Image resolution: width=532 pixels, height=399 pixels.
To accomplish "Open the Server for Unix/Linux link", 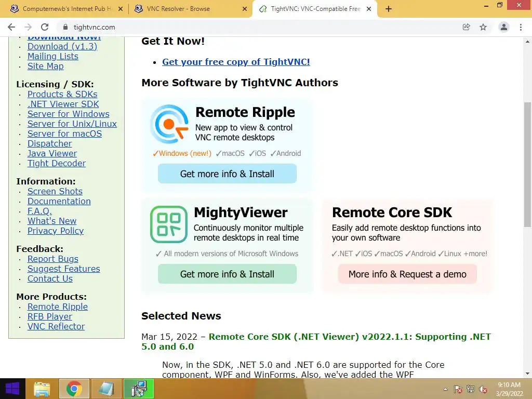I will click(x=72, y=124).
